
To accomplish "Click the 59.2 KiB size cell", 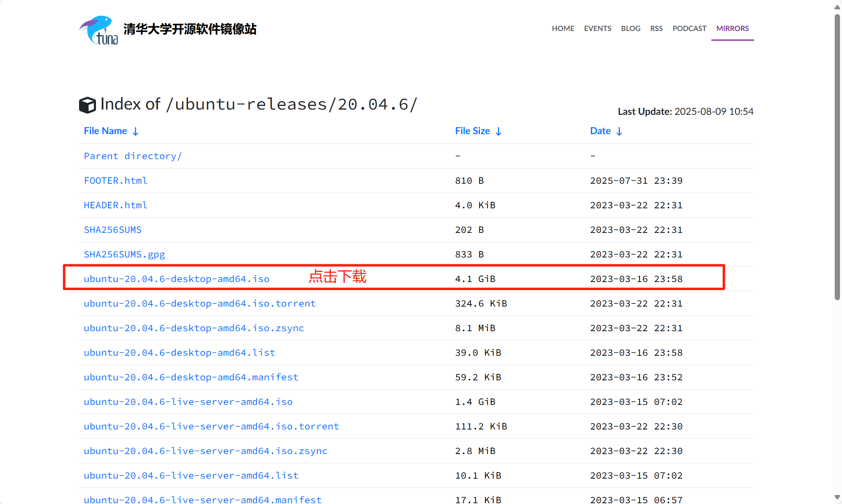I will point(478,377).
